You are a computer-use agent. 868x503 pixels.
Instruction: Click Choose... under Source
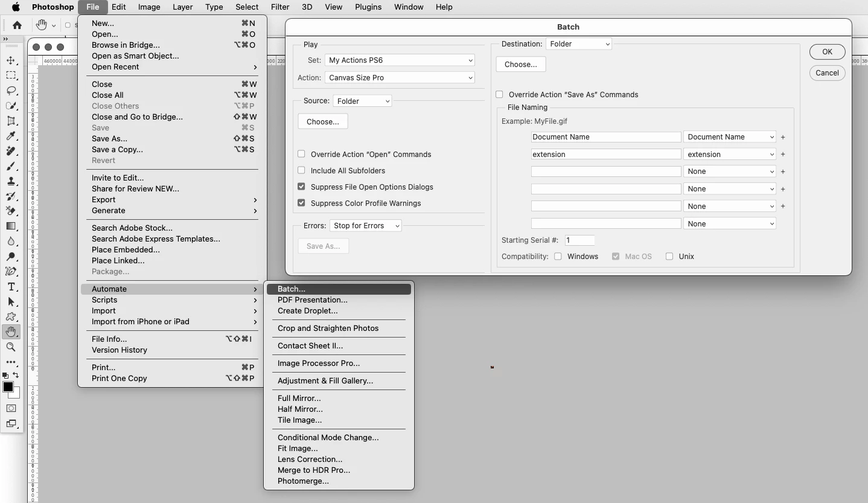pos(322,121)
